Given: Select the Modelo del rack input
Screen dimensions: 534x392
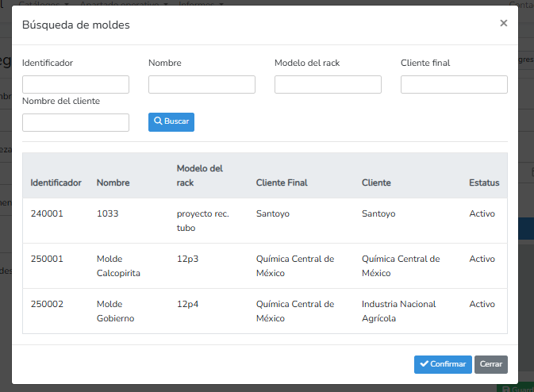Looking at the screenshot, I should 328,85.
